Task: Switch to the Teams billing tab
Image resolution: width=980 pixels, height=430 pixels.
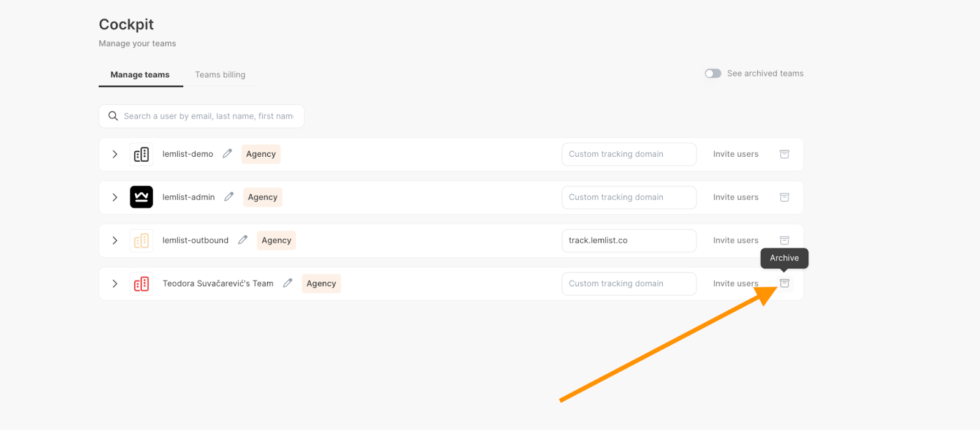Action: click(x=220, y=75)
